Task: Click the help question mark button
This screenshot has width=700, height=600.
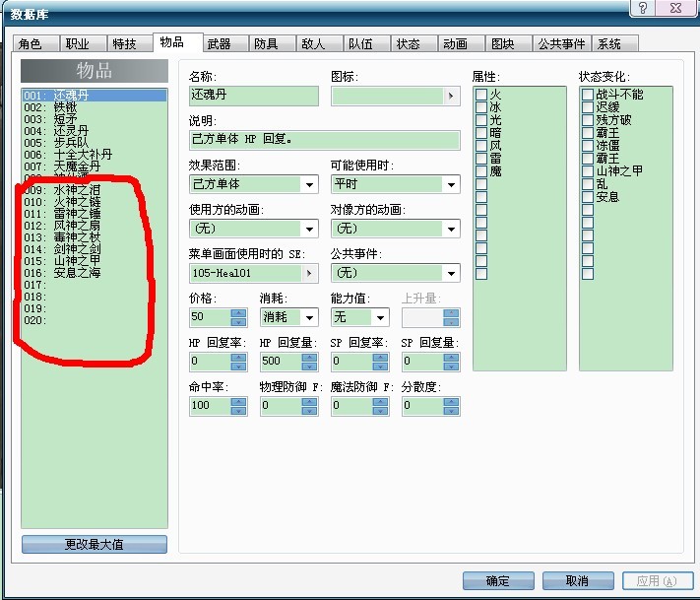Action: click(643, 8)
